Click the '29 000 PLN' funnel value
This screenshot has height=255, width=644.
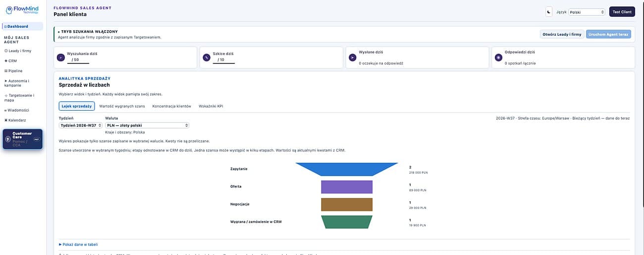click(418, 208)
